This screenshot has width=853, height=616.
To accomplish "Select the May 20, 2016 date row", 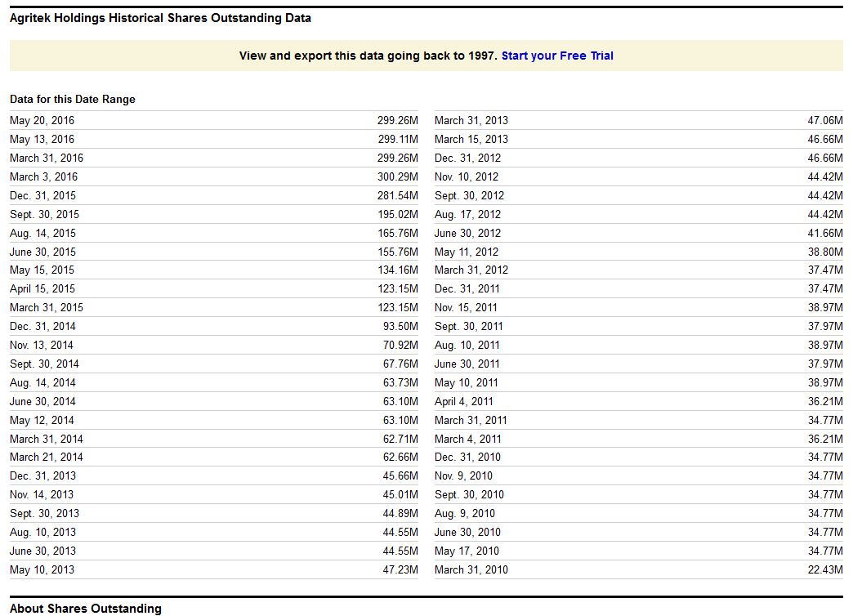I will [x=42, y=120].
